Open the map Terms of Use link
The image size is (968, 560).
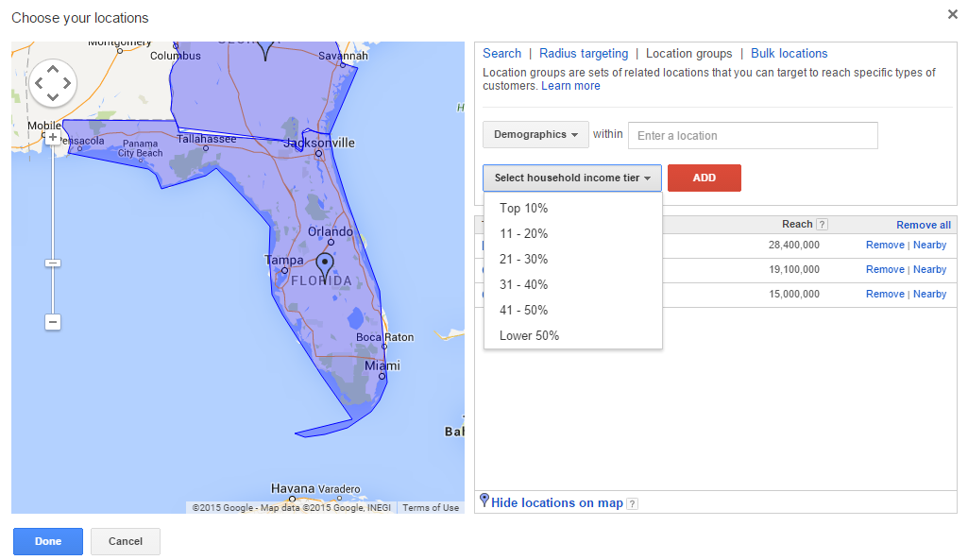coord(431,507)
